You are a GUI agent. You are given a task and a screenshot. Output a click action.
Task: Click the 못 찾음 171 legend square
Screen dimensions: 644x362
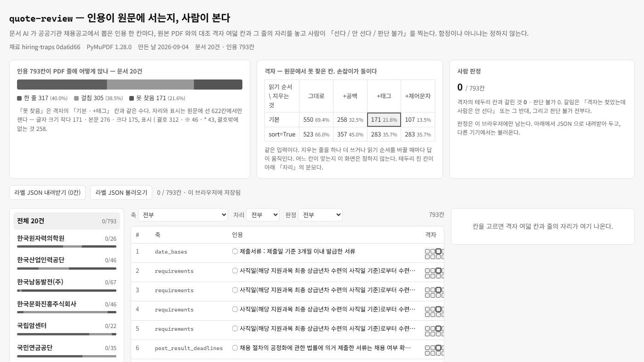pos(132,98)
